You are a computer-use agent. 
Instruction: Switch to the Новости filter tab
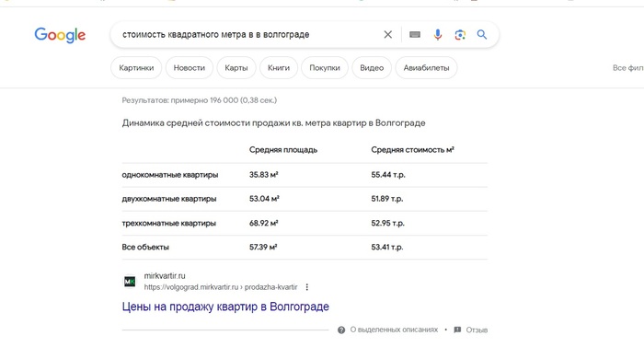[190, 68]
